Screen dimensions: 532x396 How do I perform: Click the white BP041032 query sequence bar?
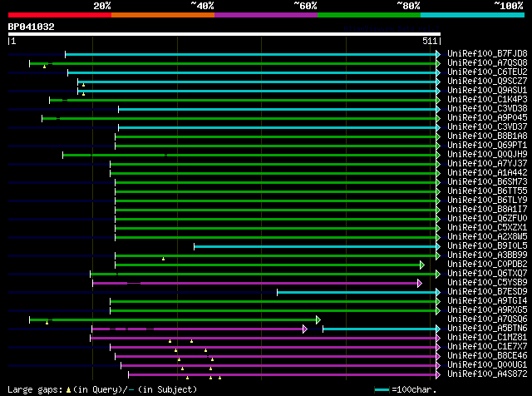coord(224,34)
